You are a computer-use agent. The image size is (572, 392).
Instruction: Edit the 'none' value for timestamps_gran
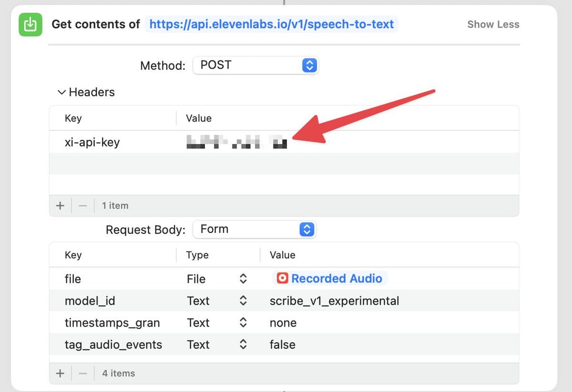(x=283, y=323)
